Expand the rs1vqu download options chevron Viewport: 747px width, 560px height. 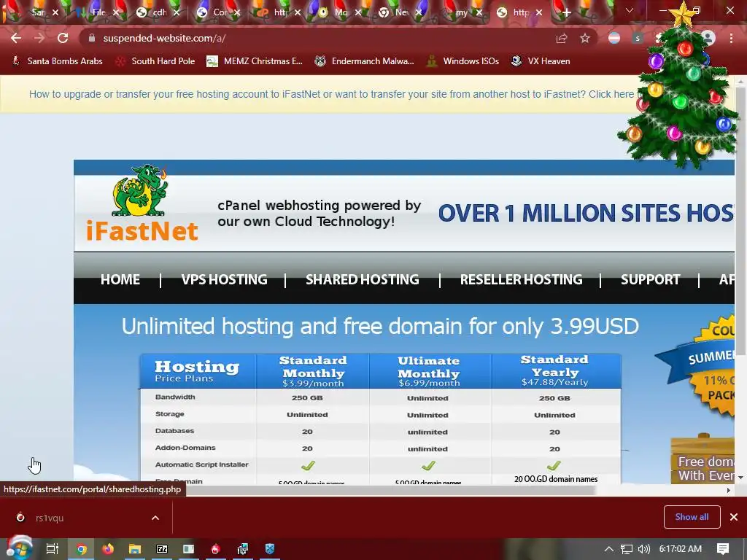tap(155, 518)
